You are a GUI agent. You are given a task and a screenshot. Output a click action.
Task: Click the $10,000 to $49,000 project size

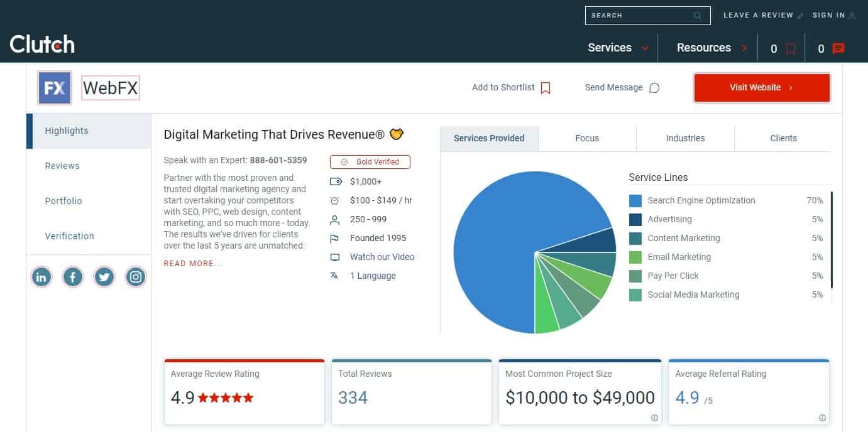click(x=580, y=397)
